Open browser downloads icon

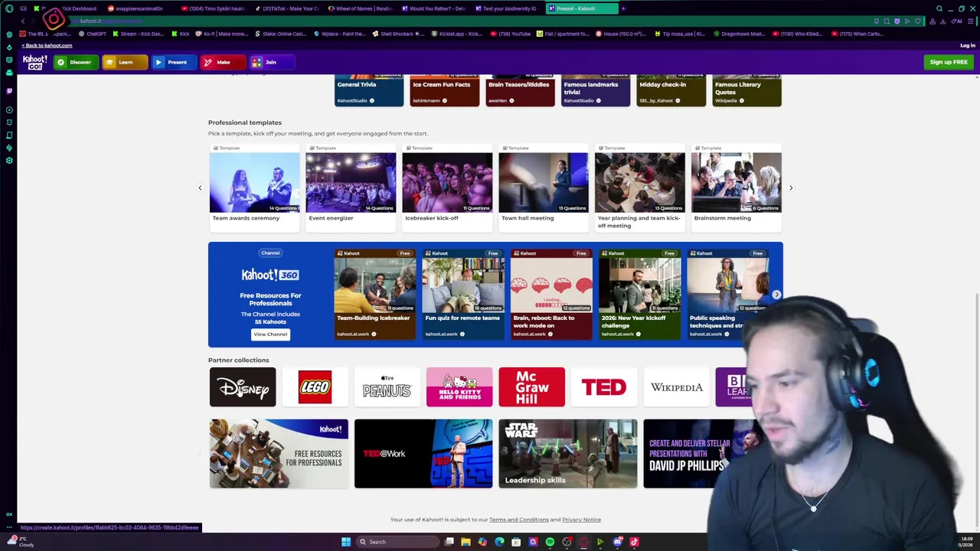[942, 21]
